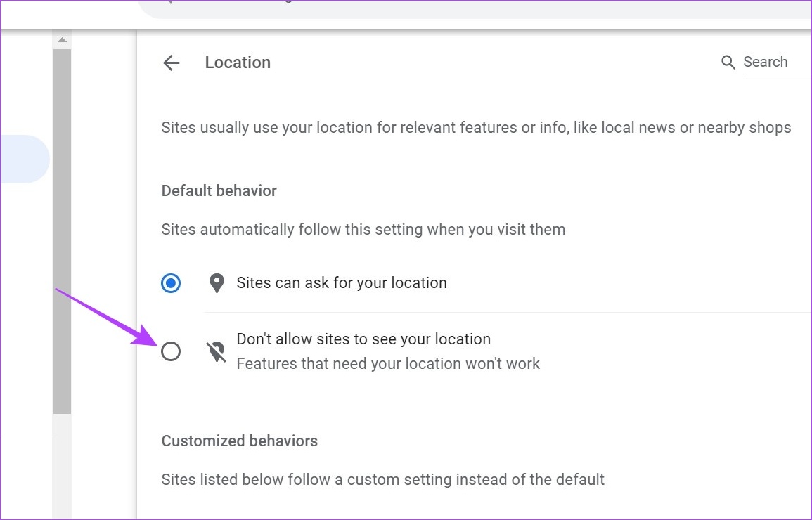Click the location pin icon
Image resolution: width=812 pixels, height=520 pixels.
[x=216, y=282]
